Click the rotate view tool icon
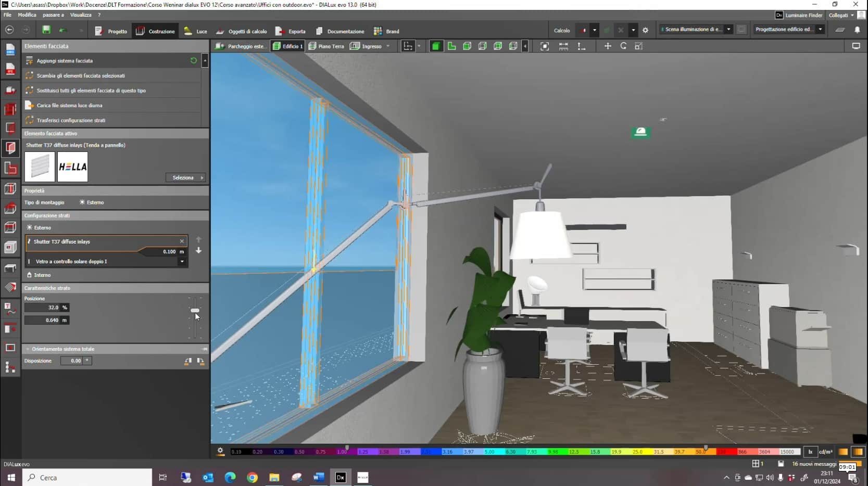The height and width of the screenshot is (486, 868). pyautogui.click(x=623, y=46)
